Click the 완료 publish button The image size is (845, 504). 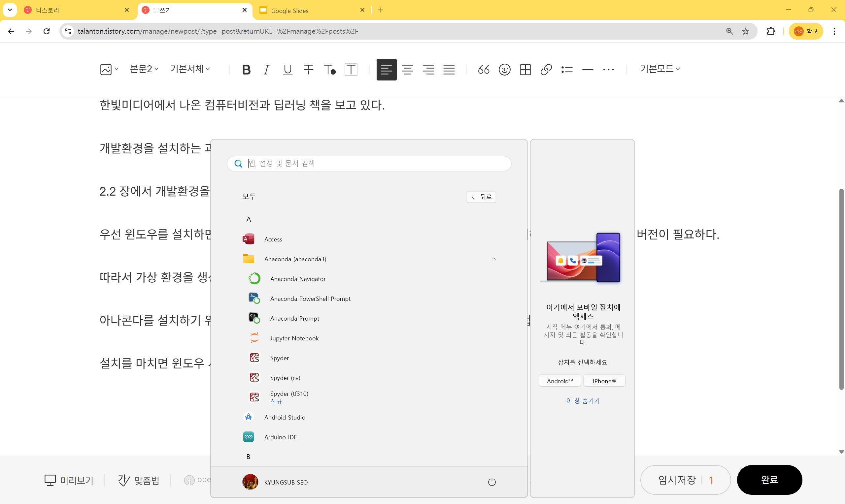(769, 480)
